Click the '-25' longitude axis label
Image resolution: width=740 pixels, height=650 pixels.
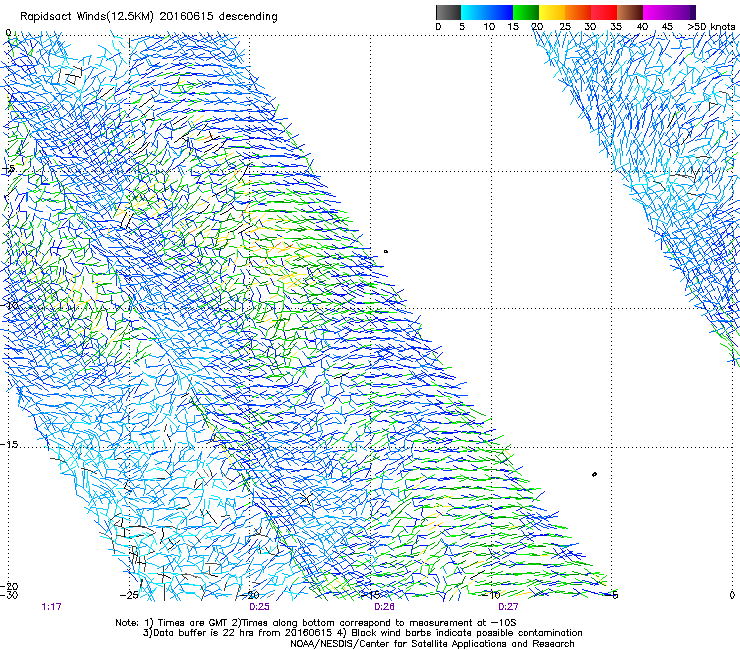tap(129, 595)
